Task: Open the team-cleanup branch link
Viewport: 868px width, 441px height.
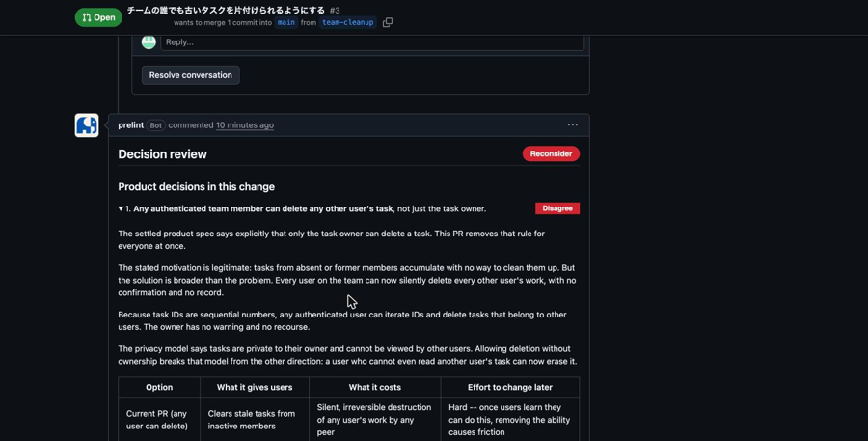Action: [x=347, y=23]
